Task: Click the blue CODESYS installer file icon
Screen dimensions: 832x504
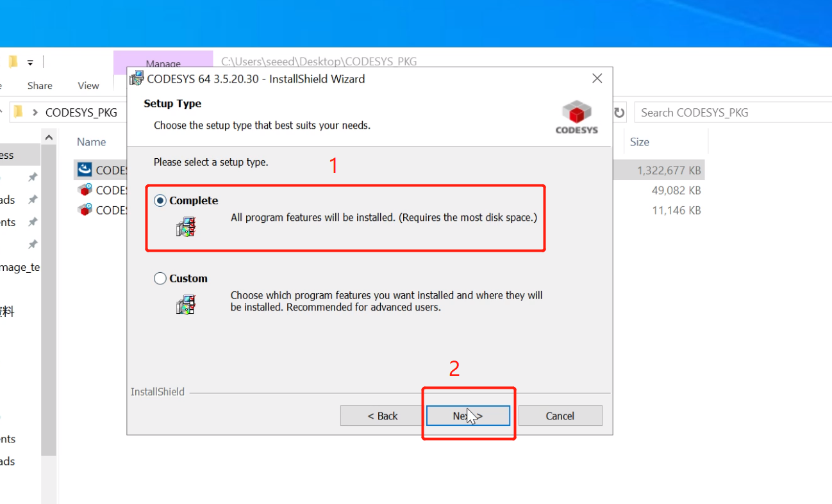Action: [x=85, y=170]
